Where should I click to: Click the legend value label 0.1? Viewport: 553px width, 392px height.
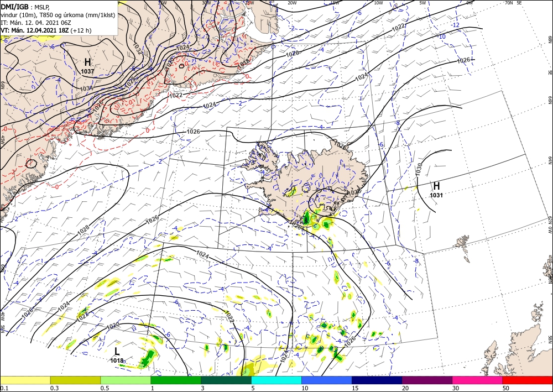3,388
